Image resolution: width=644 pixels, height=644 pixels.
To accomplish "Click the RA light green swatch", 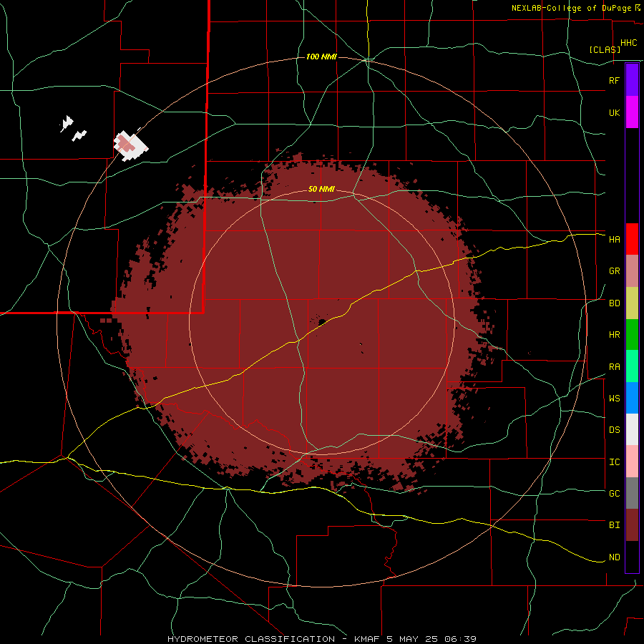I will (x=632, y=366).
